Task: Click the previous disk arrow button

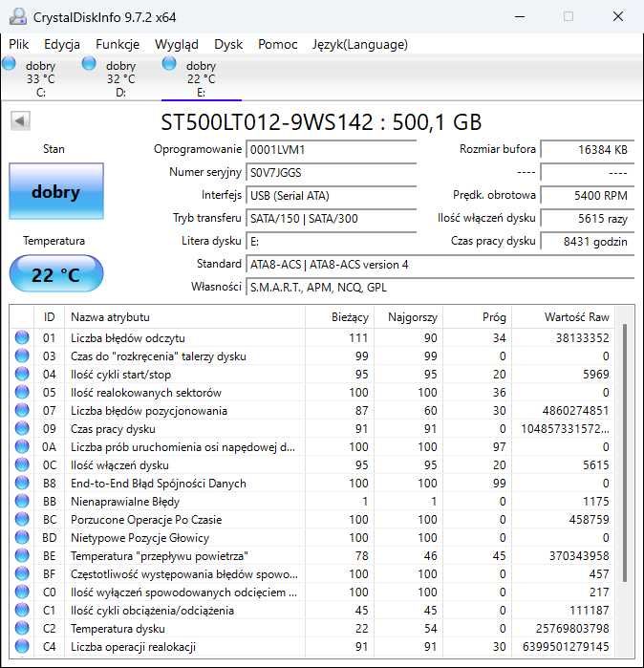Action: (x=20, y=120)
